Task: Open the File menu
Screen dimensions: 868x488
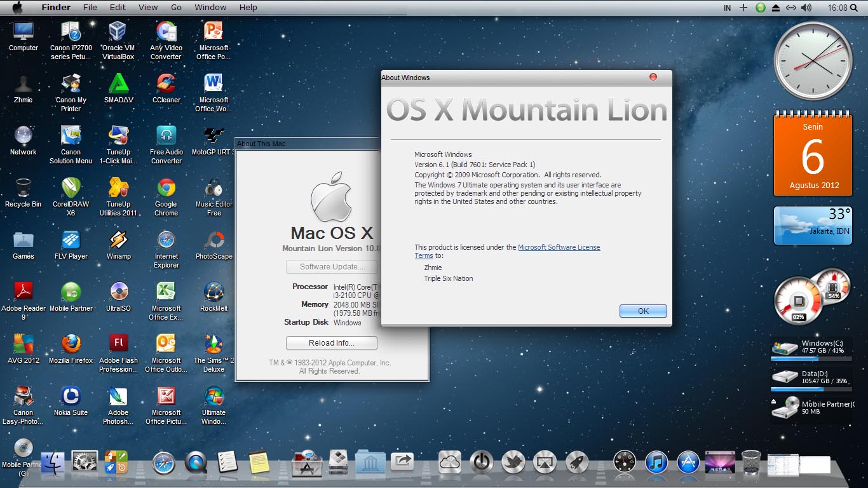Action: coord(90,8)
